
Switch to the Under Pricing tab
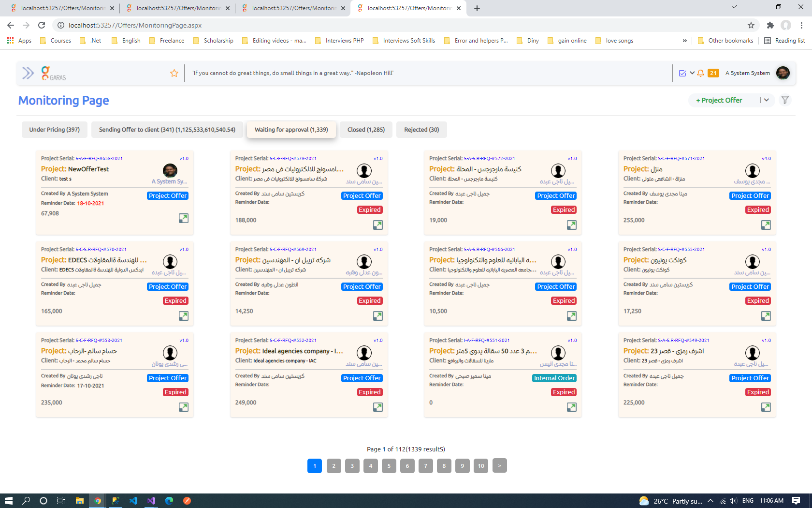[54, 130]
